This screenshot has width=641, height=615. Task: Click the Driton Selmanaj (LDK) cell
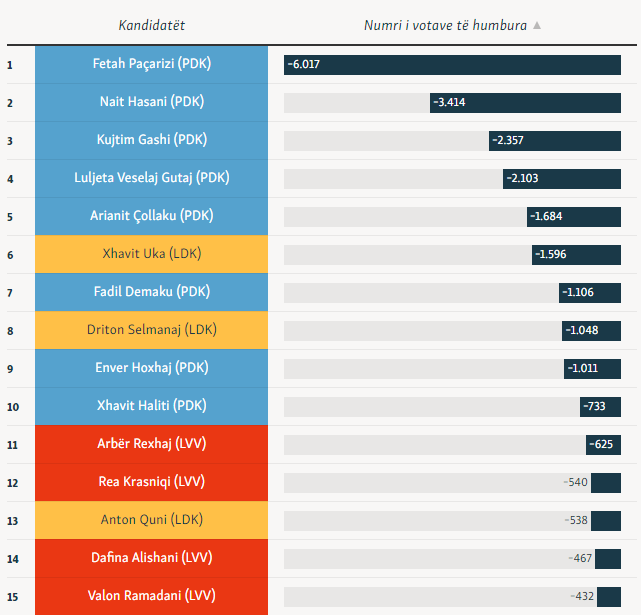[x=151, y=330]
